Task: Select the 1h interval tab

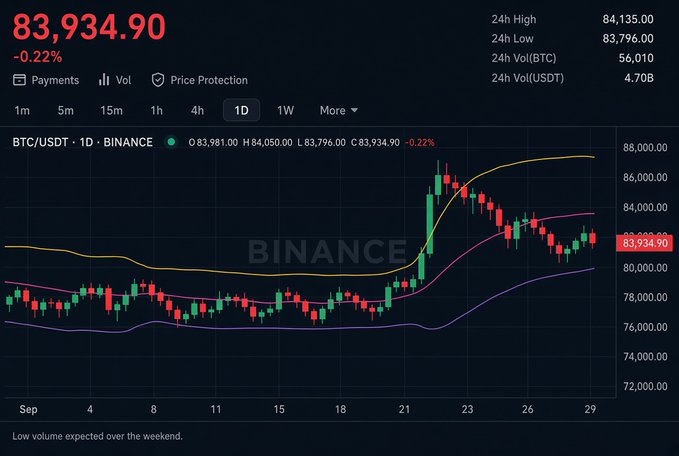Action: [x=156, y=110]
